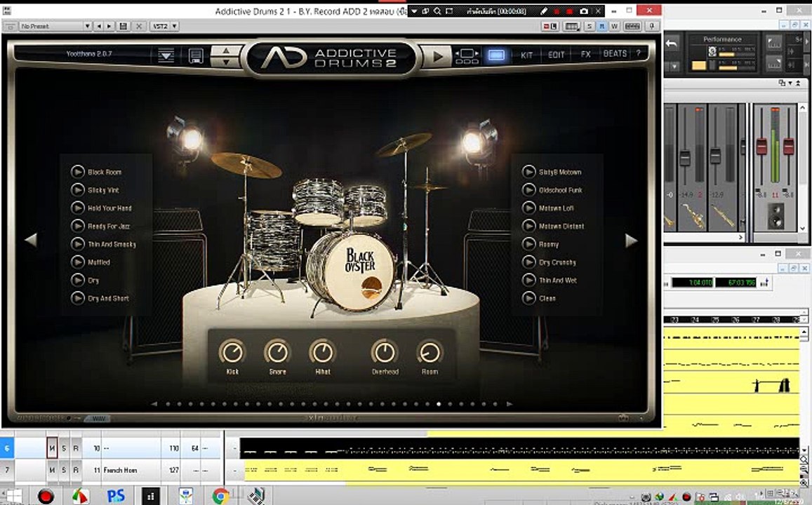This screenshot has height=505, width=812.
Task: Open Google Chrome from the taskbar
Action: click(220, 496)
